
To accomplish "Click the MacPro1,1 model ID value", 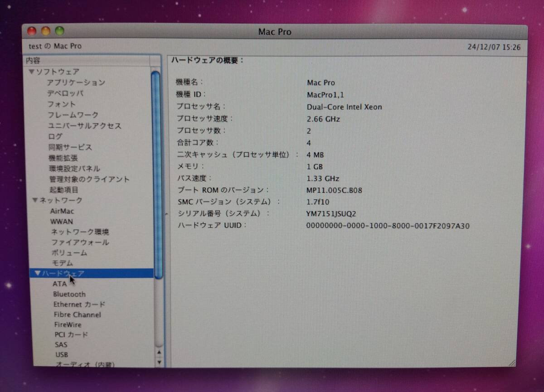I will 325,95.
